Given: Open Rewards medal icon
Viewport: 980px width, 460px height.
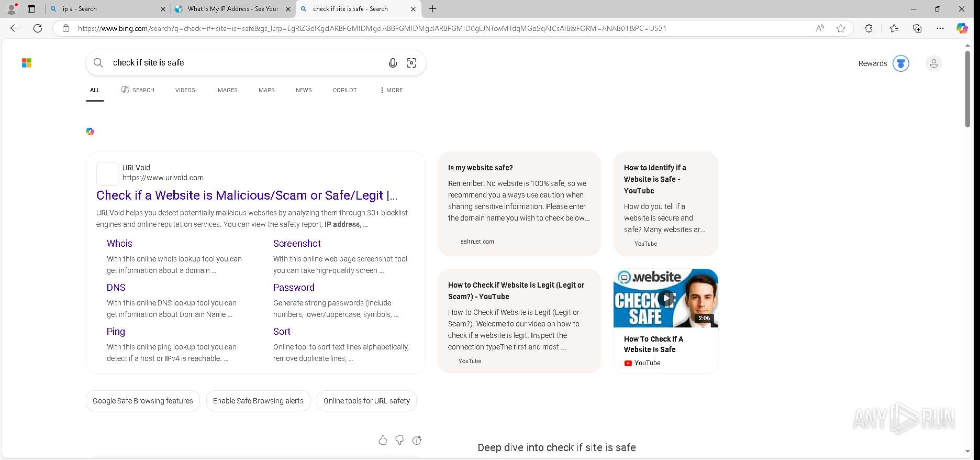Looking at the screenshot, I should [x=901, y=63].
